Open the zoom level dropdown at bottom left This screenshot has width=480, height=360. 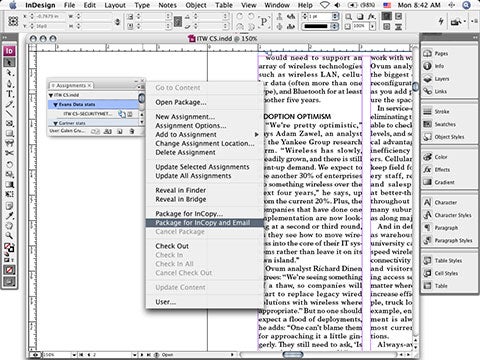click(x=75, y=355)
